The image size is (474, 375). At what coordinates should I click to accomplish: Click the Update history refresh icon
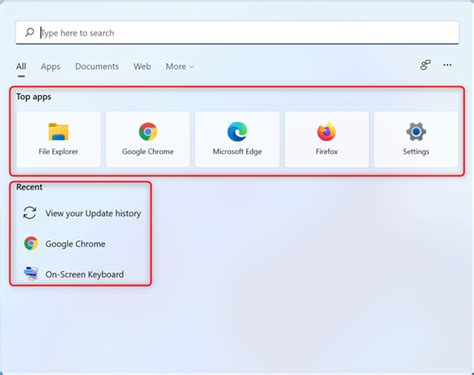30,213
